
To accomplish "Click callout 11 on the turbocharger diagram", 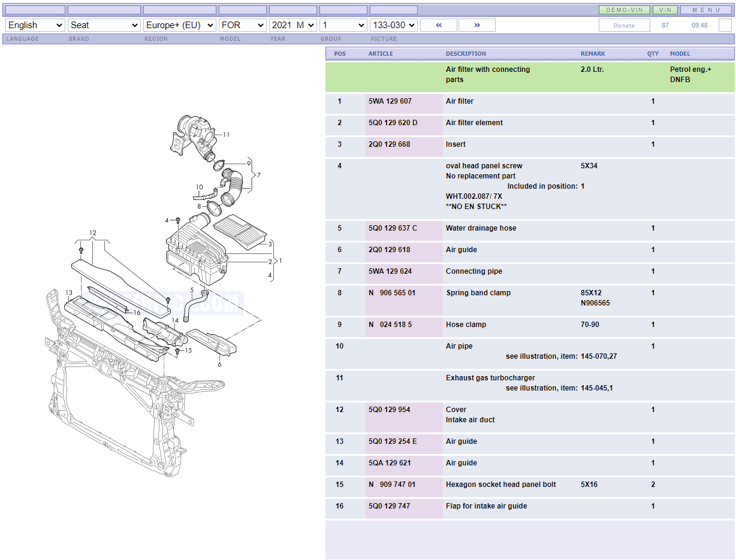I will click(226, 135).
